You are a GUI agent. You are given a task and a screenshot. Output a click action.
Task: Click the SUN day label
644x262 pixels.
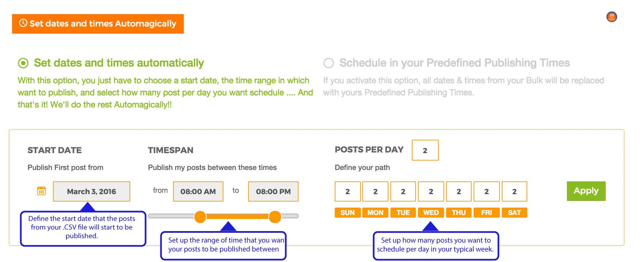point(347,213)
